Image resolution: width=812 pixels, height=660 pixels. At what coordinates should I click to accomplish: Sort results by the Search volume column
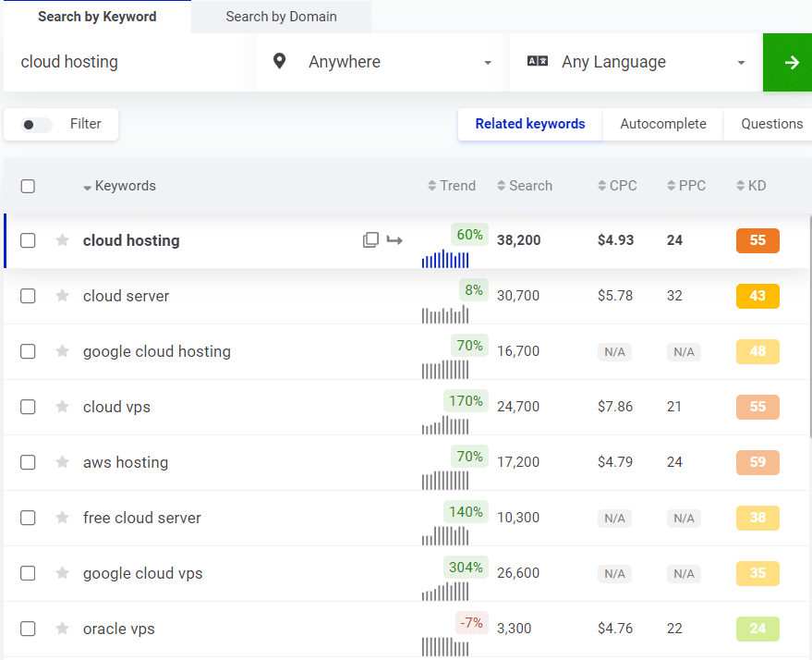tap(525, 185)
